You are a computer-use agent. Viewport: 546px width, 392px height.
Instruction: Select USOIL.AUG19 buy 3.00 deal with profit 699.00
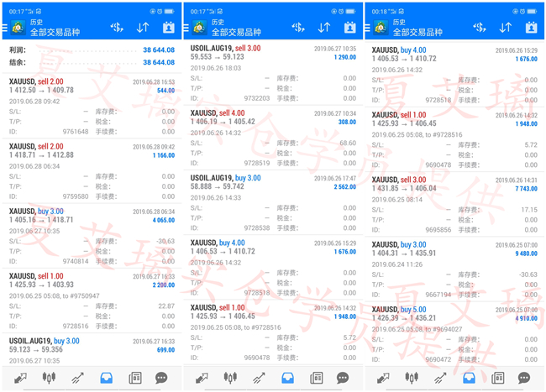tap(92, 349)
